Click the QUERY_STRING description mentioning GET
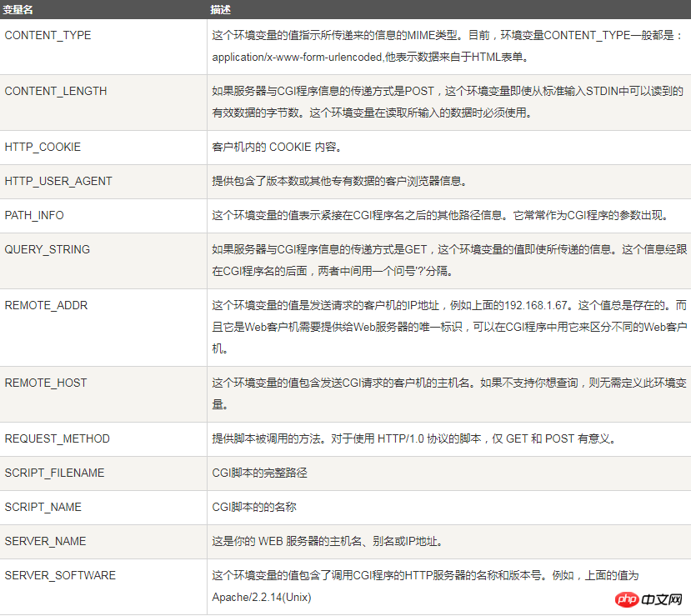This screenshot has height=616, width=691. (449, 260)
